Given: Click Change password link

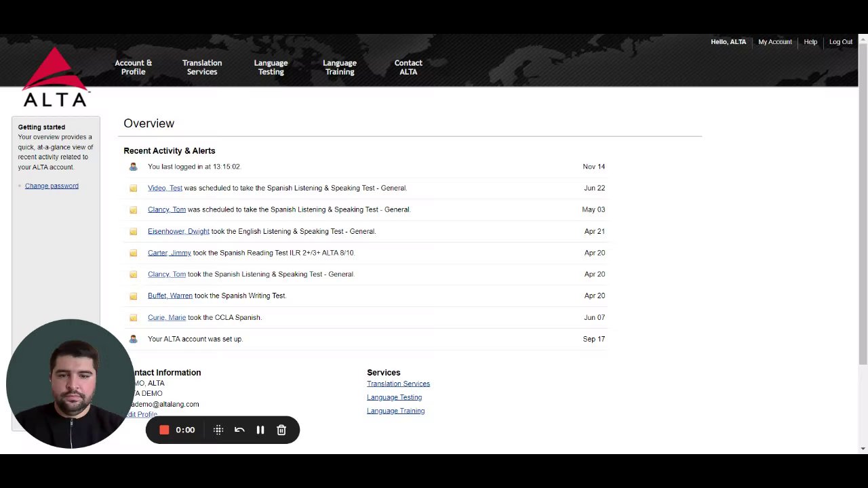Looking at the screenshot, I should pos(52,186).
